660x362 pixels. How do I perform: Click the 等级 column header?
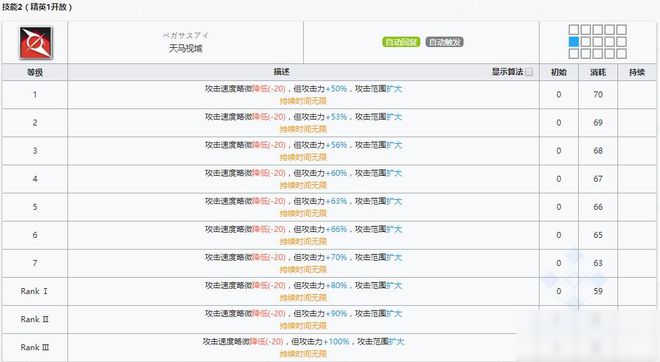(x=35, y=72)
